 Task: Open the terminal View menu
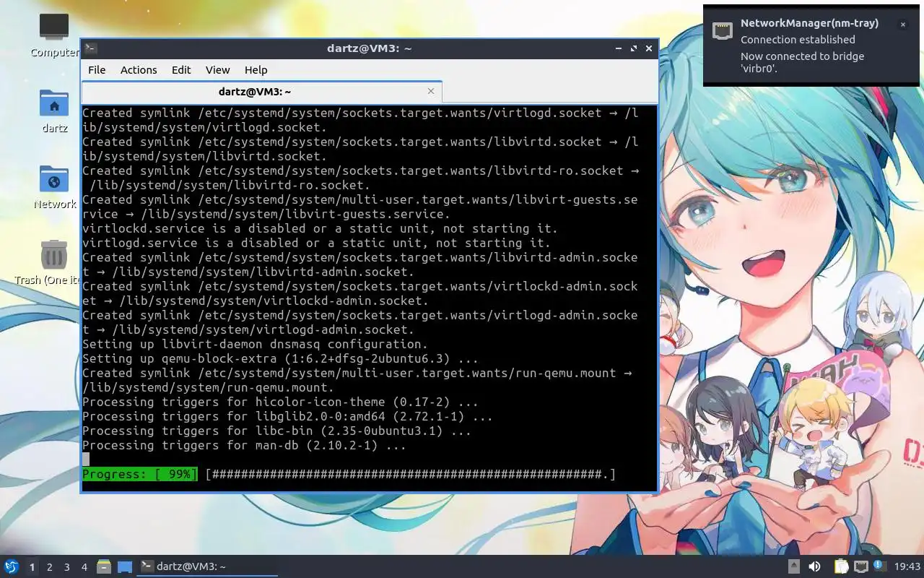[217, 69]
